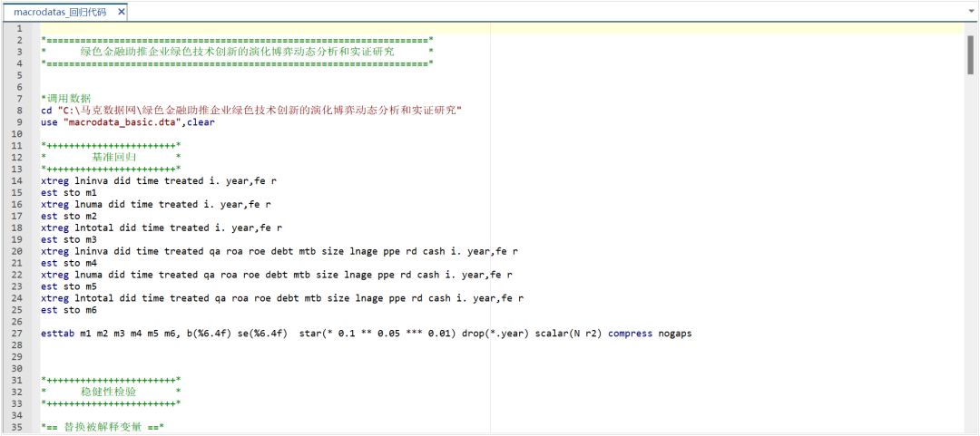Viewport: 980px width, 436px height.
Task: Click xtreg lntotal line without control variables
Action: tap(162, 228)
